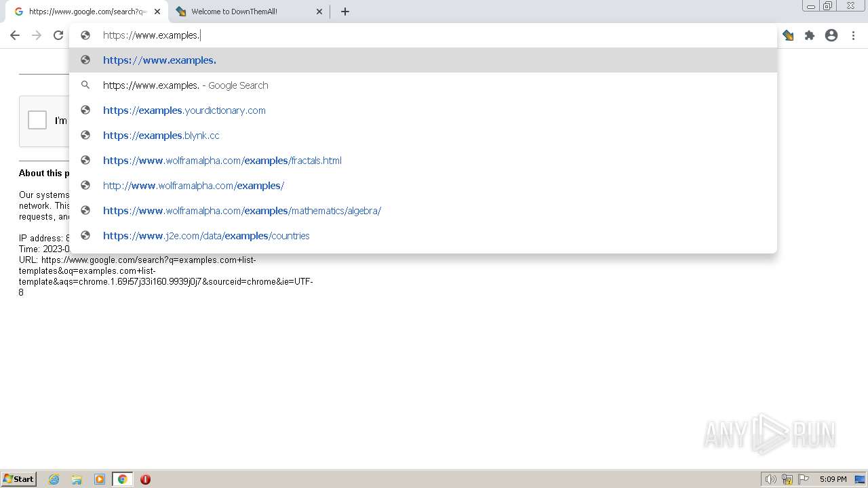868x488 pixels.
Task: Select the https://www.examples. top suggestion
Action: pos(423,60)
